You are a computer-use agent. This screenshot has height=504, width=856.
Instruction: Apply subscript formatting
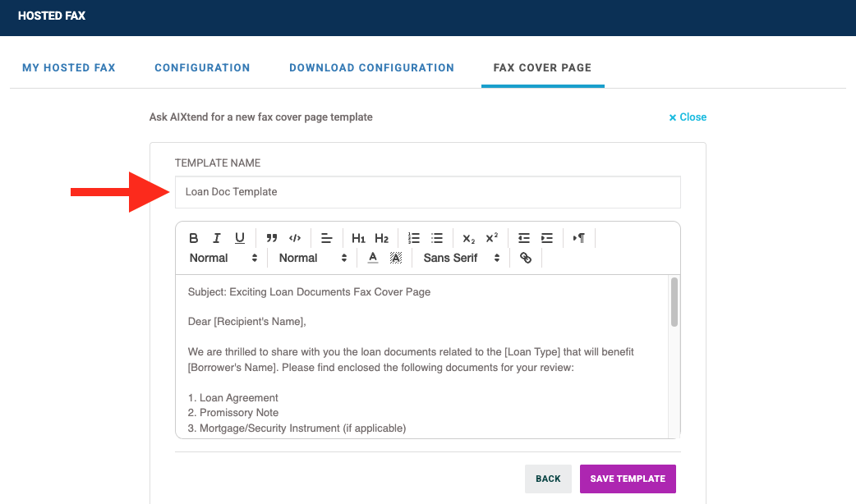467,238
